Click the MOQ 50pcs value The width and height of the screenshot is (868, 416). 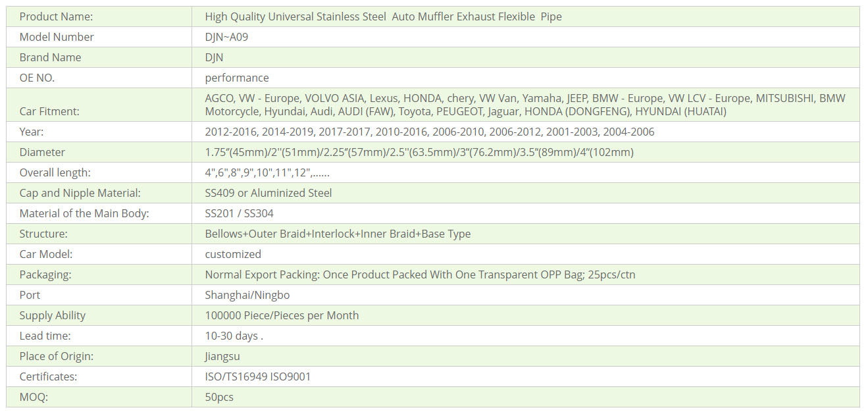[x=219, y=397]
